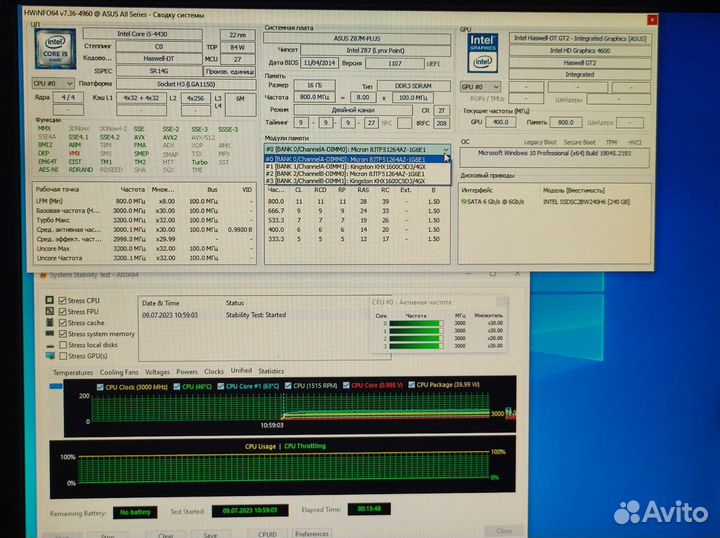Click the Intel Core i5-4430 name field
720x538 pixels.
coord(142,34)
